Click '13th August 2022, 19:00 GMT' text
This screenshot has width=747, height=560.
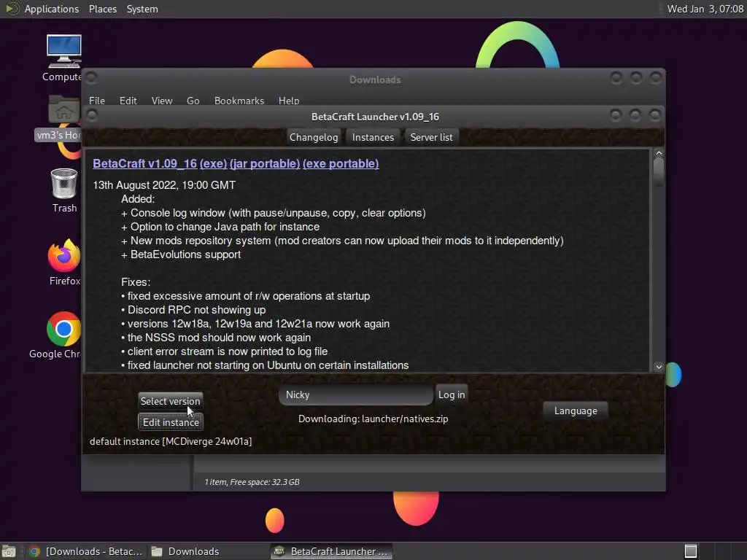click(164, 185)
